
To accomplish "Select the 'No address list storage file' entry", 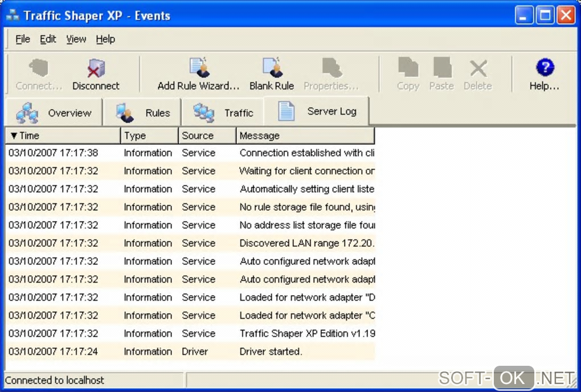I will point(190,225).
